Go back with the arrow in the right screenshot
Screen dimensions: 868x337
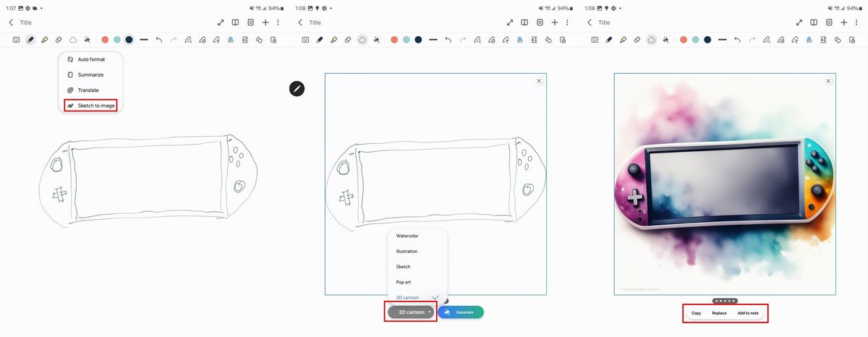(x=590, y=22)
